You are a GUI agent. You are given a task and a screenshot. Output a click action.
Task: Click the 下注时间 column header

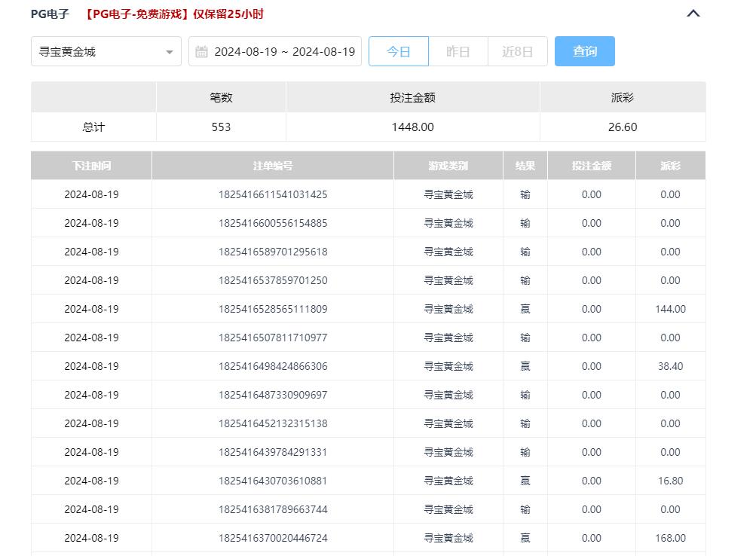[x=91, y=166]
